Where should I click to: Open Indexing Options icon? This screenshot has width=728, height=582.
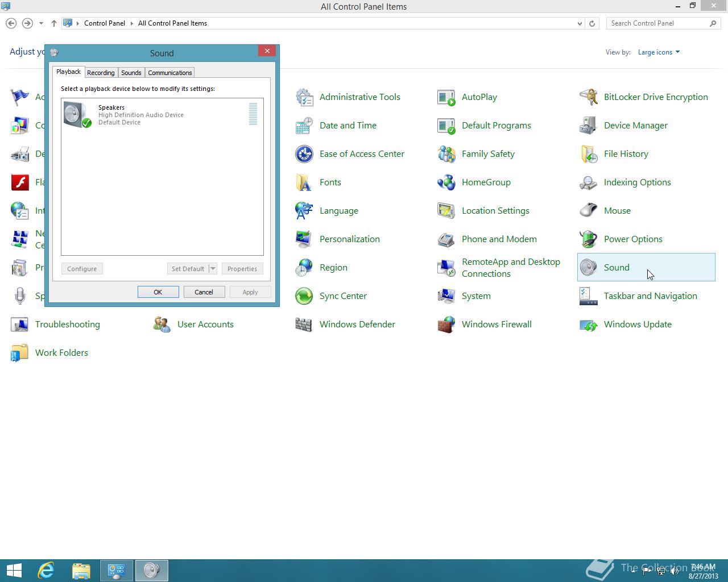(589, 182)
